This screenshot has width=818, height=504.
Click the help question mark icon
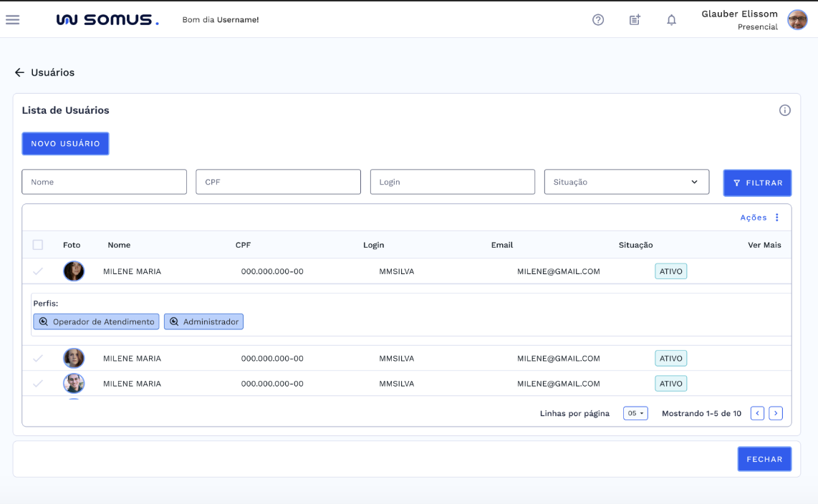pos(598,20)
